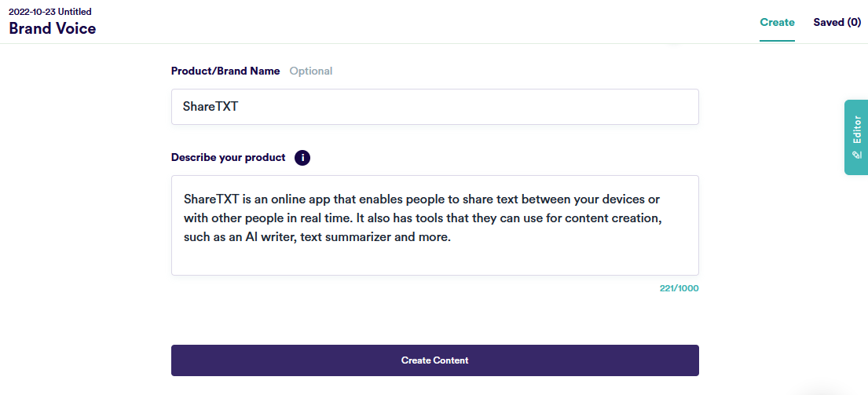This screenshot has height=395, width=868.
Task: Switch to the Create tab
Action: tap(777, 23)
